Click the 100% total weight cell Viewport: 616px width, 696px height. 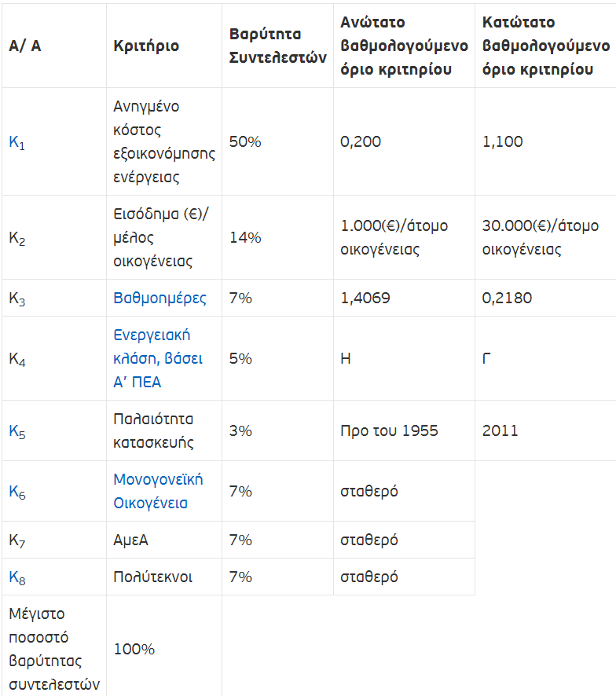click(134, 649)
